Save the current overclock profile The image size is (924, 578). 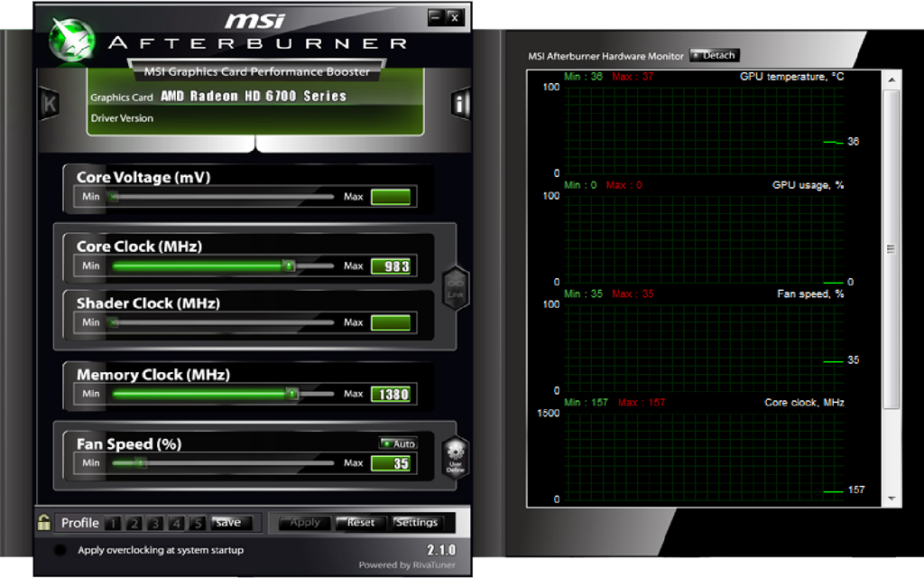(231, 522)
